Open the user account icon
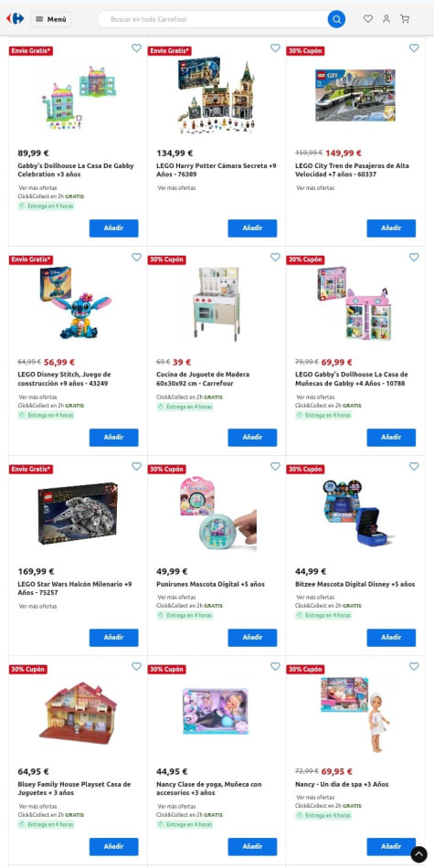 pyautogui.click(x=386, y=19)
